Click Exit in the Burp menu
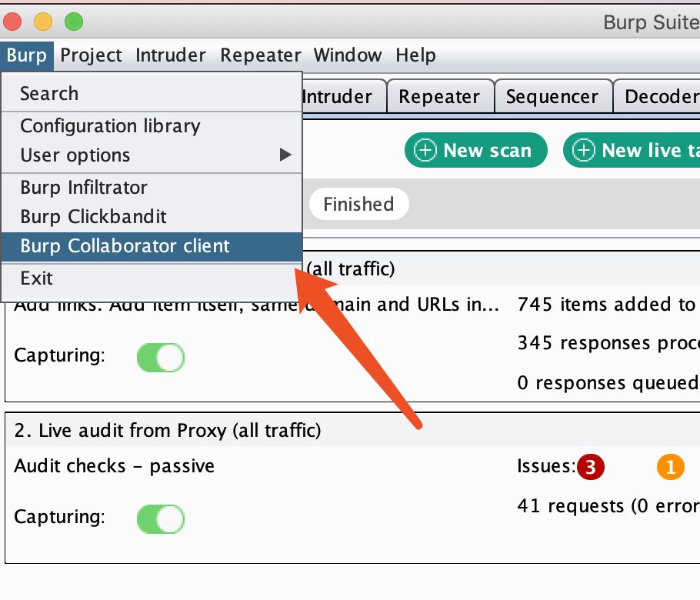The image size is (700, 600). pyautogui.click(x=37, y=278)
